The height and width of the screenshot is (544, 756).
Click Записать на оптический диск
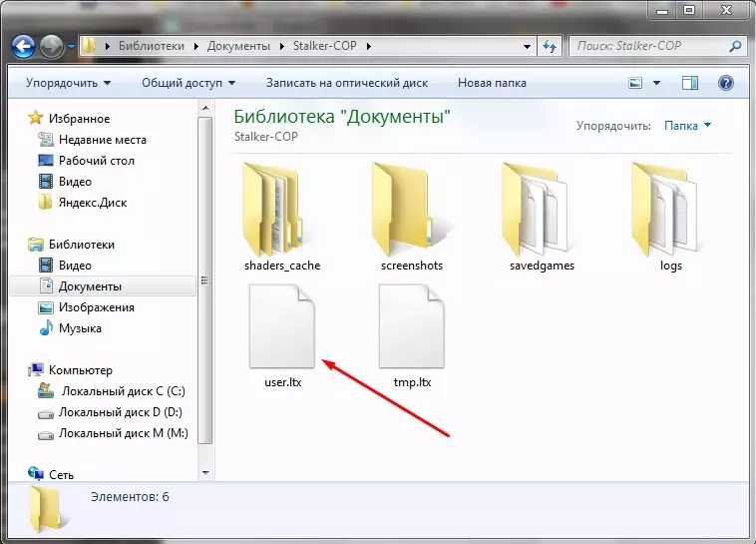[347, 83]
